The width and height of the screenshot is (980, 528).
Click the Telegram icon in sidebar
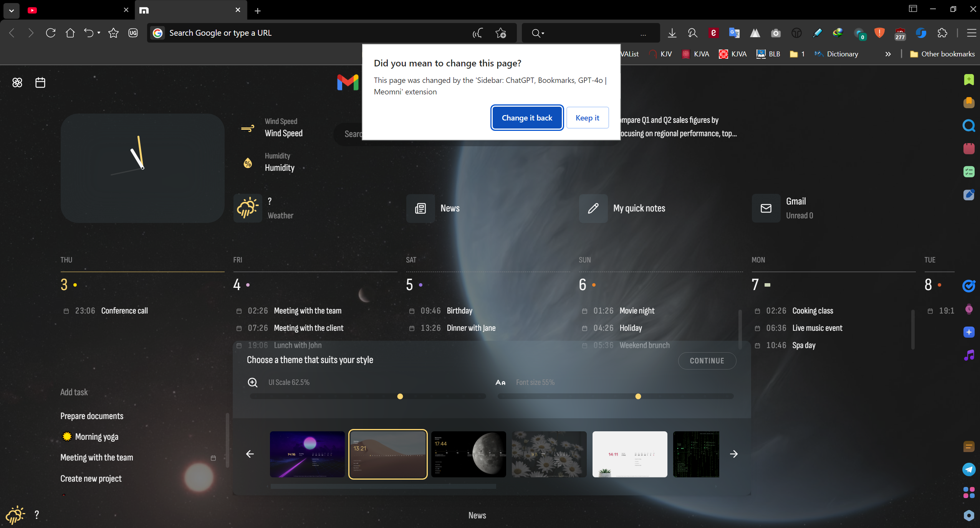(969, 469)
